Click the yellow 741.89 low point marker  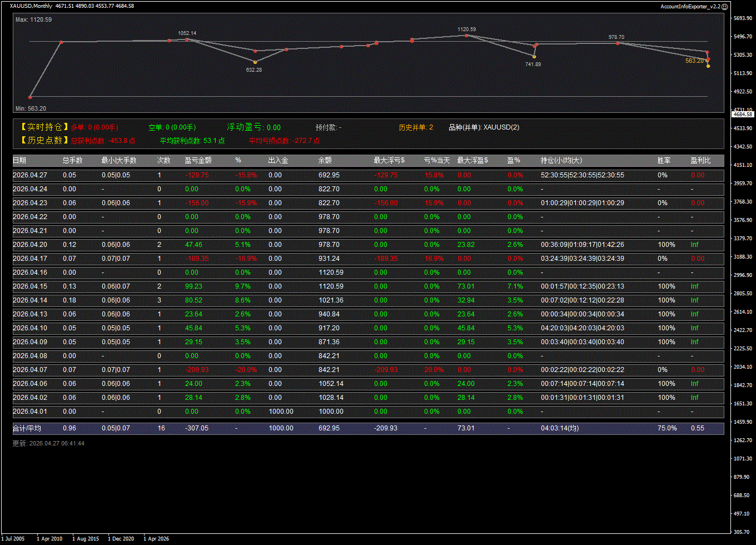pyautogui.click(x=534, y=57)
